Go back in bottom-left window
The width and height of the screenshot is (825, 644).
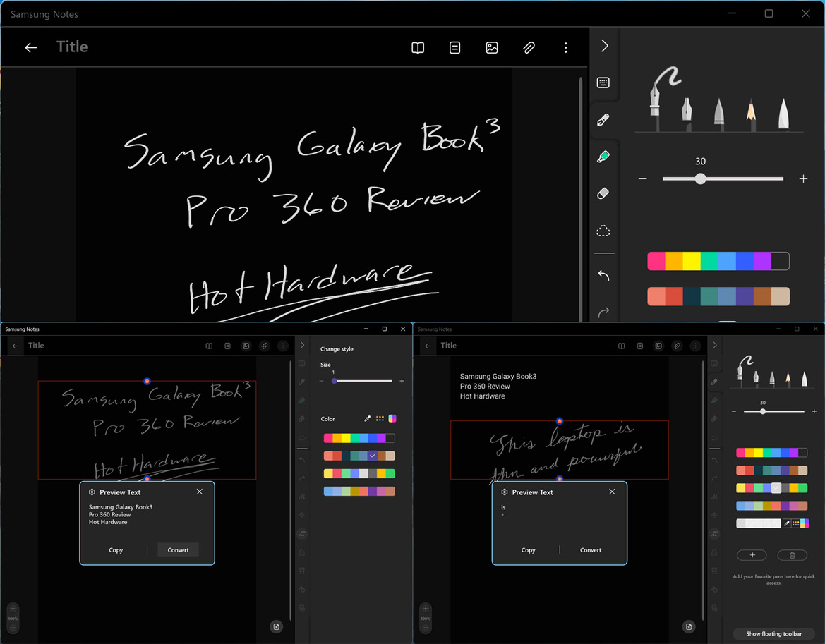tap(16, 346)
